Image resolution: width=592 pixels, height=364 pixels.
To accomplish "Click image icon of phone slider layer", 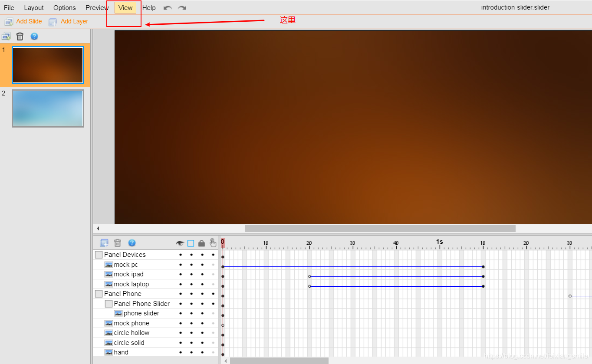I will pyautogui.click(x=118, y=313).
